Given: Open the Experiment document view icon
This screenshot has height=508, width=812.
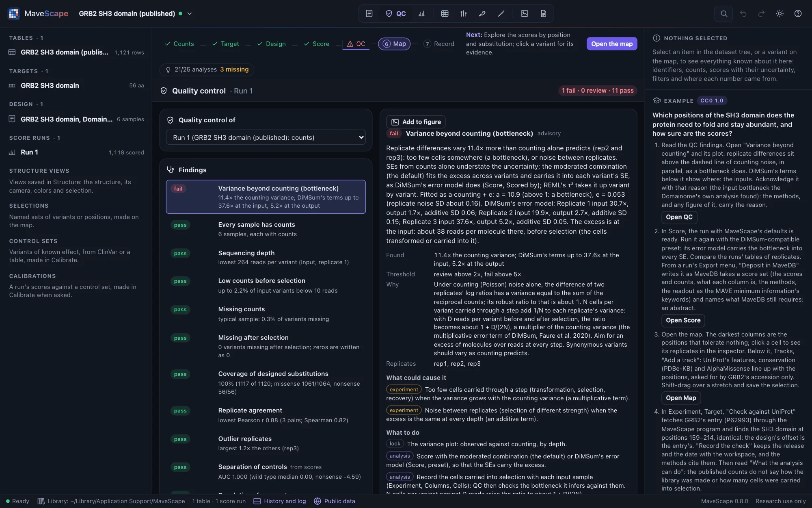Looking at the screenshot, I should [369, 13].
